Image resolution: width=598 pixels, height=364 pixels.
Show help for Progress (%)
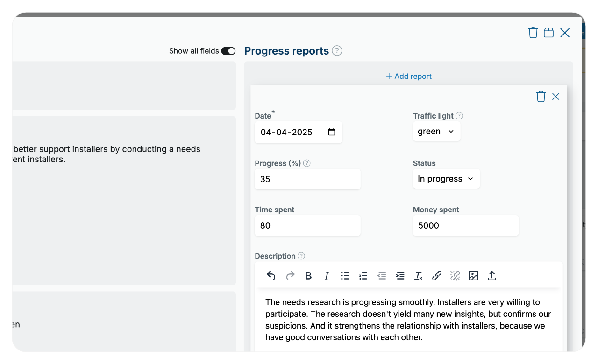[x=307, y=163]
